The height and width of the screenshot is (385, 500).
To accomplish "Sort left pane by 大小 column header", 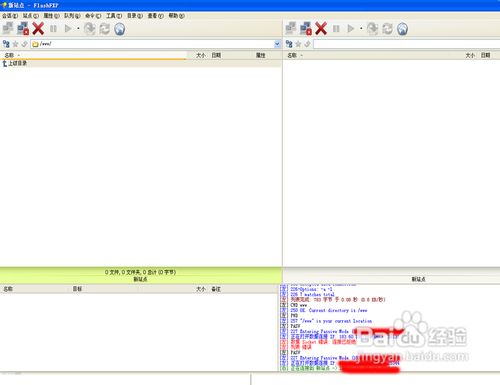I will point(200,55).
